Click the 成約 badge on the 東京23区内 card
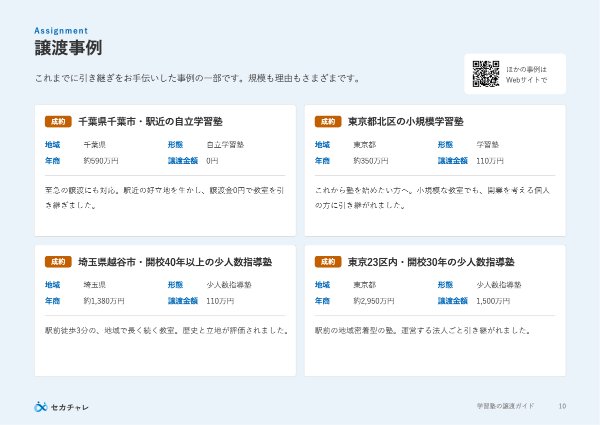The height and width of the screenshot is (425, 600). tap(328, 262)
